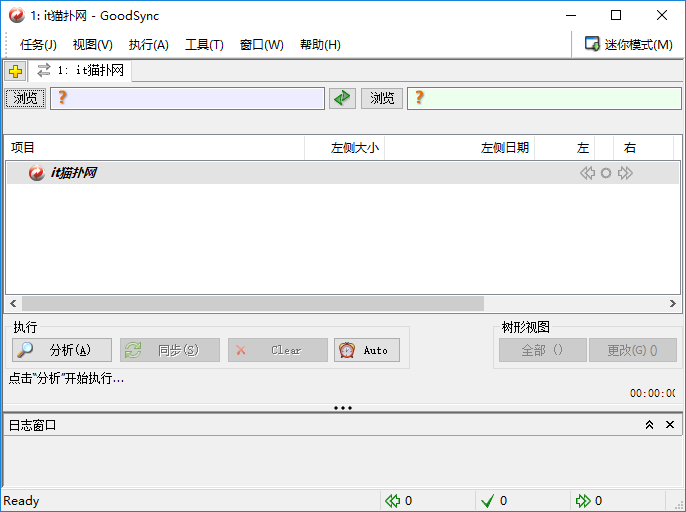Click the 同步(S) sync button
The width and height of the screenshot is (686, 512).
[170, 350]
